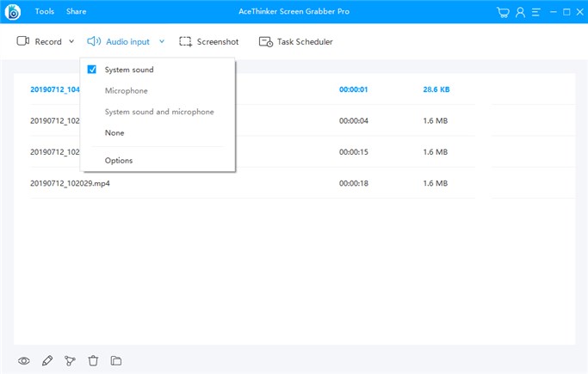The height and width of the screenshot is (374, 588).
Task: Share the recording using the share icon
Action: 70,361
